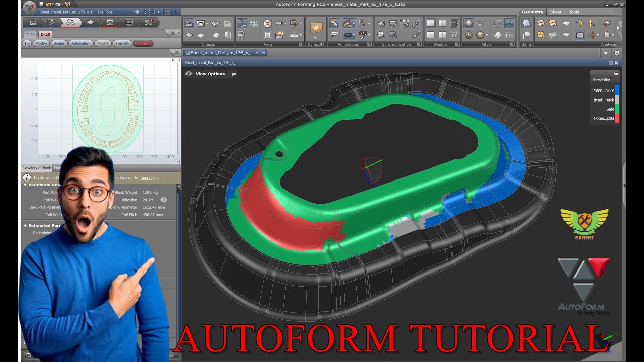Open the red Formchk step button
This screenshot has height=362, width=644.
pos(143,43)
